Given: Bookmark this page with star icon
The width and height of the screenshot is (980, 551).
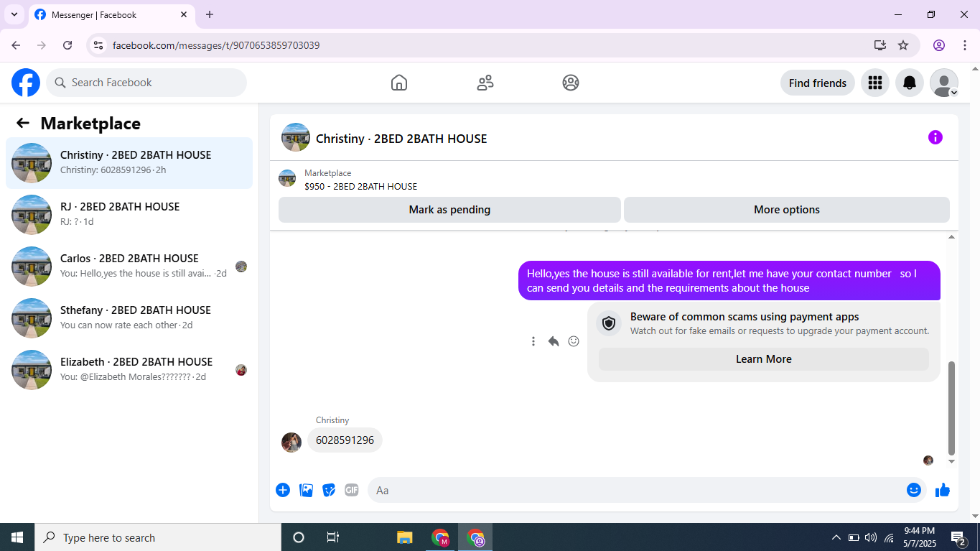Looking at the screenshot, I should click(x=903, y=45).
